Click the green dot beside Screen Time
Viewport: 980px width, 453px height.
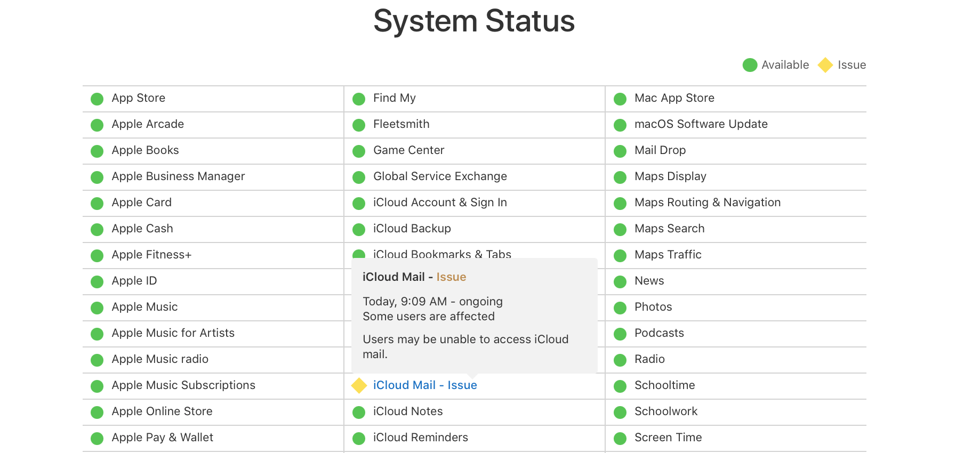click(x=620, y=438)
